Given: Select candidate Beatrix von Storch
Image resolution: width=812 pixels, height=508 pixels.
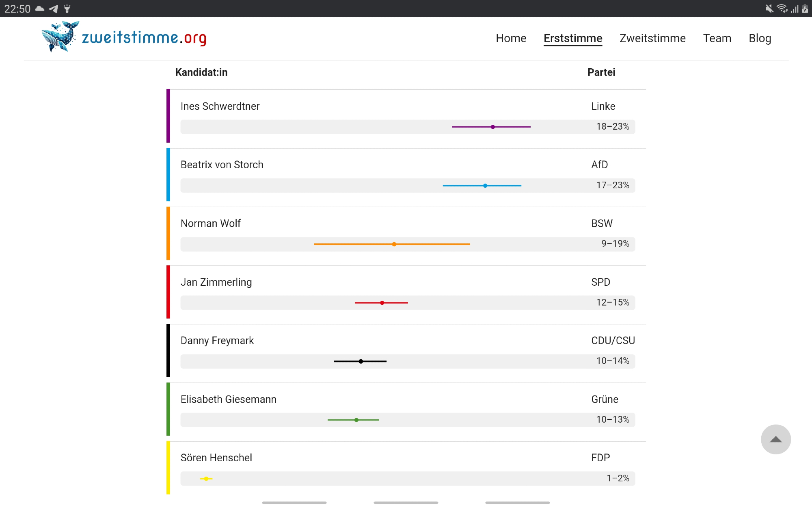Looking at the screenshot, I should (x=222, y=165).
